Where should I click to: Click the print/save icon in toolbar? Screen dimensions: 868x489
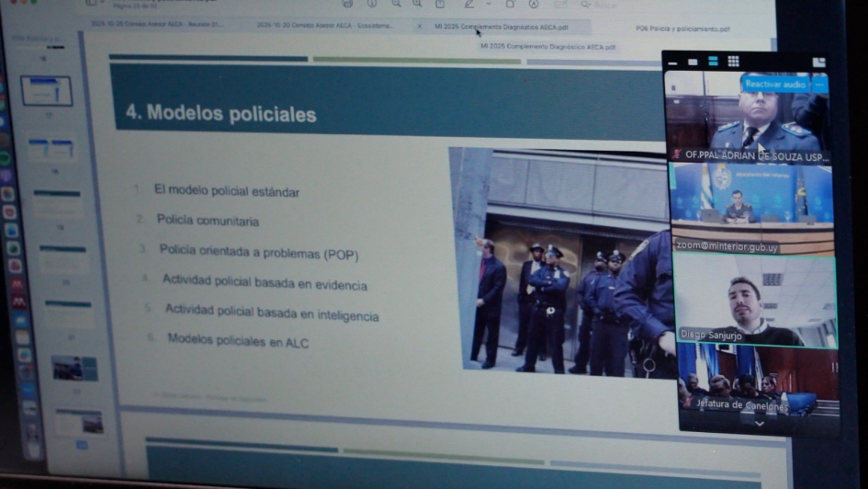[347, 4]
